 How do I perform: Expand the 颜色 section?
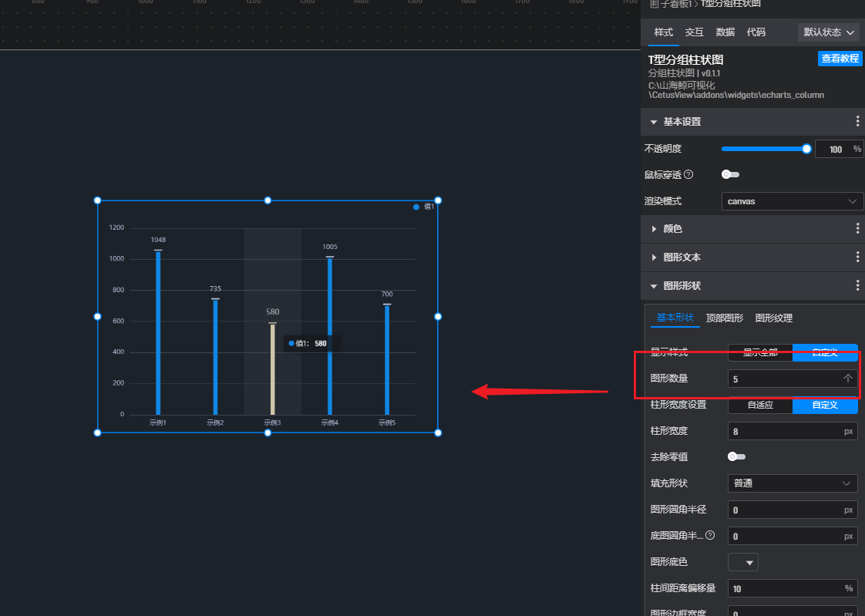click(x=672, y=229)
